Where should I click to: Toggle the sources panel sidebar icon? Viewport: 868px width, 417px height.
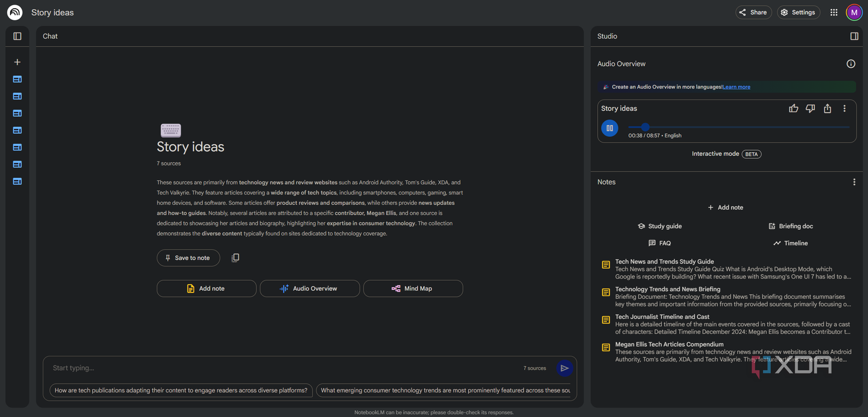point(17,36)
